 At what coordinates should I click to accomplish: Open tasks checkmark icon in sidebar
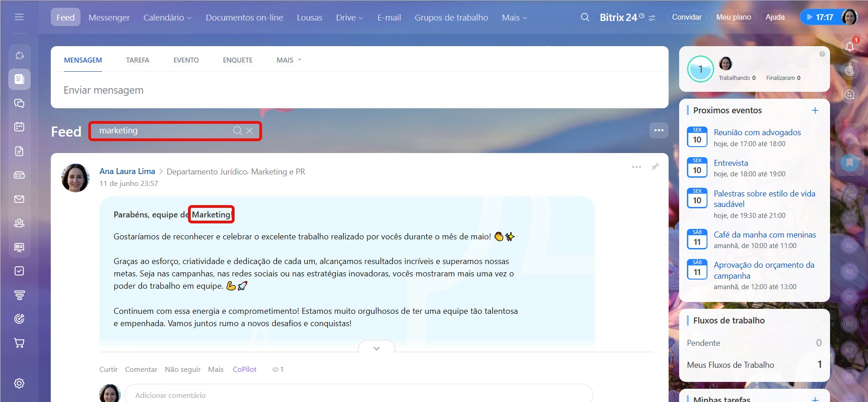(x=19, y=271)
